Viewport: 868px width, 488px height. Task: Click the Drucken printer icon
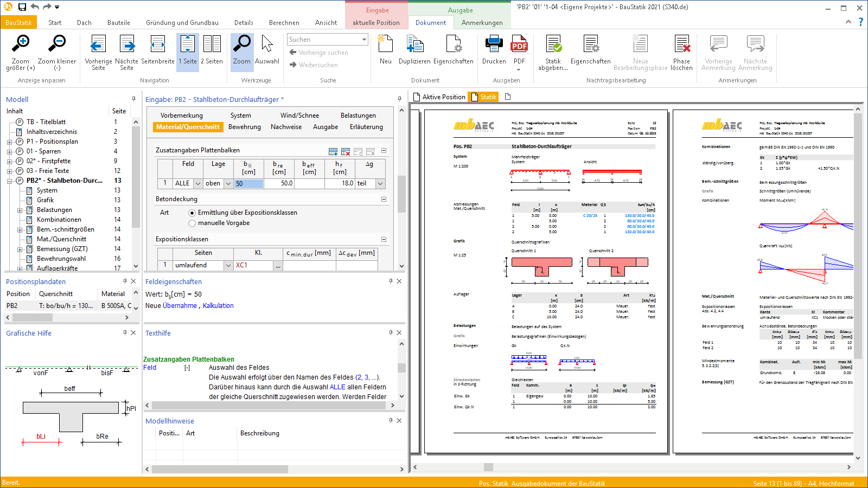tap(494, 44)
